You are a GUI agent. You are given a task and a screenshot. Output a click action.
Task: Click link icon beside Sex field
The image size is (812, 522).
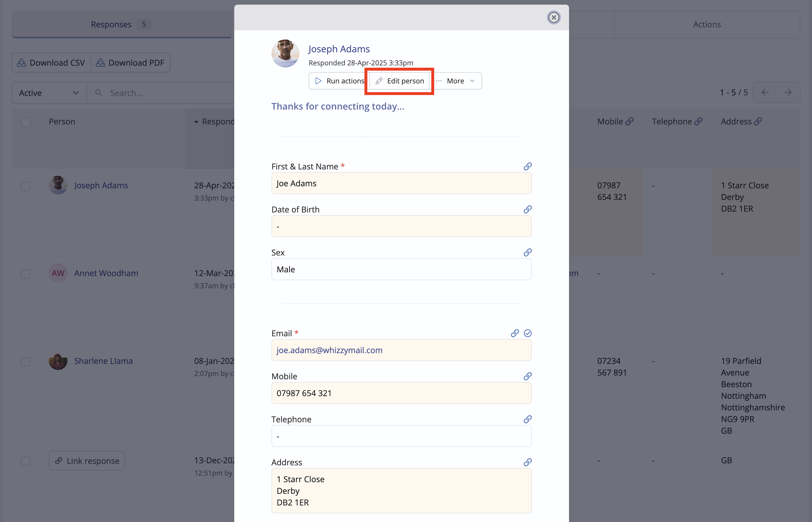point(527,252)
